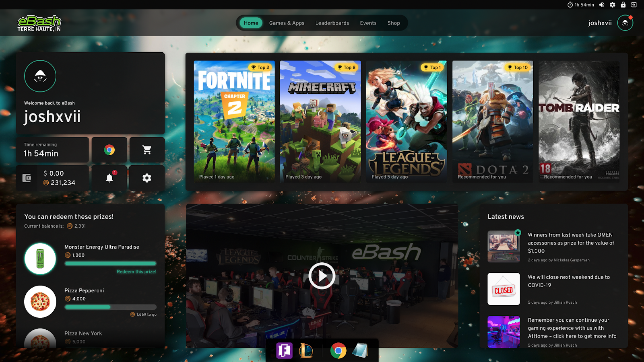This screenshot has height=362, width=644.
Task: Click Top 1 badge on League of Legends
Action: [432, 68]
